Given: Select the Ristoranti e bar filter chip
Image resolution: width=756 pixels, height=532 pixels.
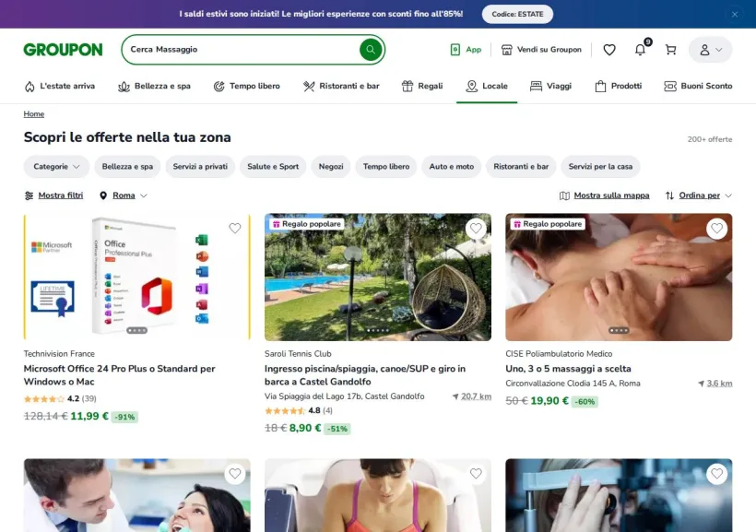Looking at the screenshot, I should (x=521, y=166).
